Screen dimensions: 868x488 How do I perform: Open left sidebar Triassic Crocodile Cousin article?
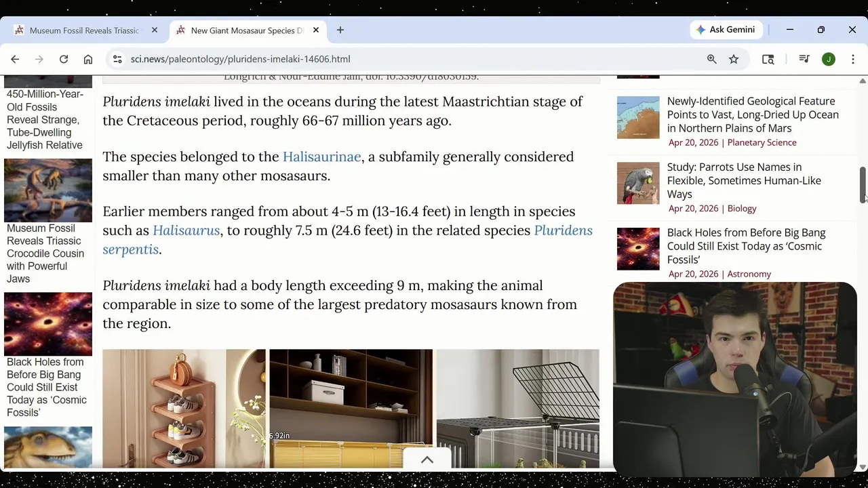pos(45,253)
